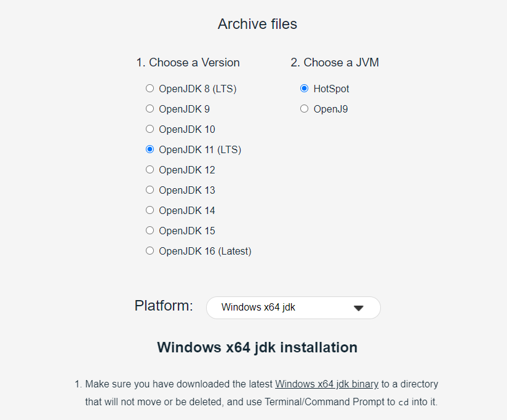Select the OpenJDK 15 option
Image resolution: width=507 pixels, height=420 pixels.
click(x=150, y=231)
